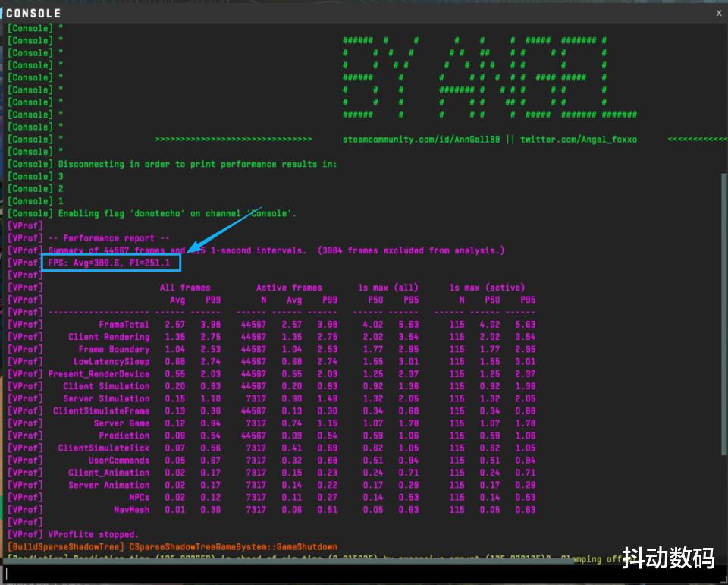728x585 pixels.
Task: Click the Client_Animation row label
Action: click(109, 473)
